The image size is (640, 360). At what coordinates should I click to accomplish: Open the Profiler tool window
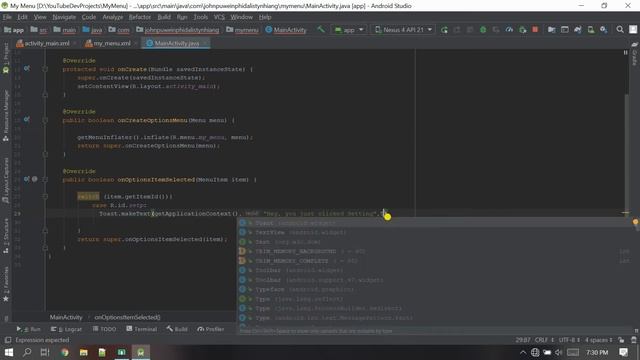pos(211,329)
